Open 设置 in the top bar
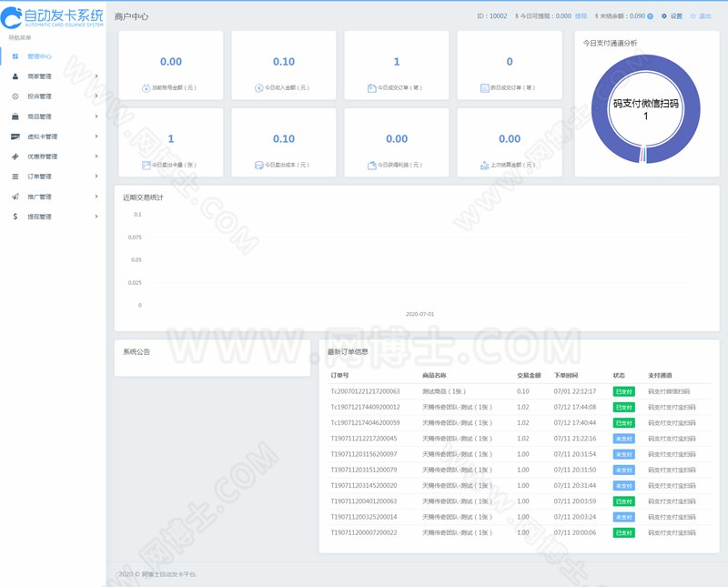Screen dimensions: 728x587 click(676, 16)
